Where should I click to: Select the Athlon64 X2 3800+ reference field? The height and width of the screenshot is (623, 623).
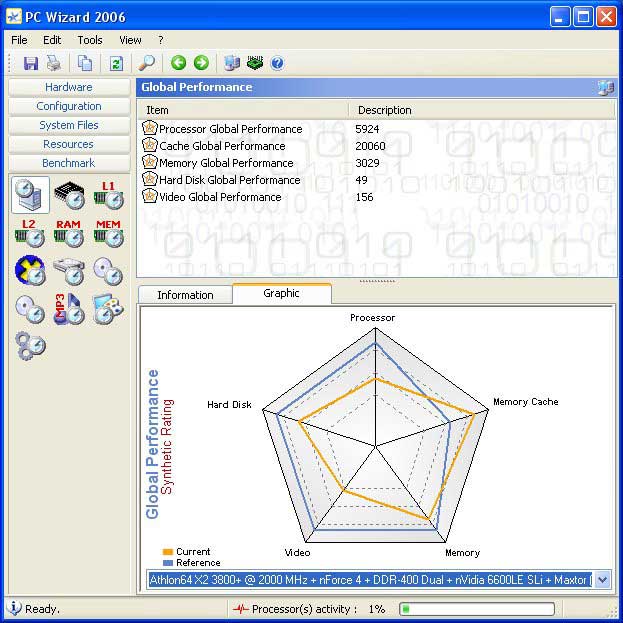coord(370,579)
